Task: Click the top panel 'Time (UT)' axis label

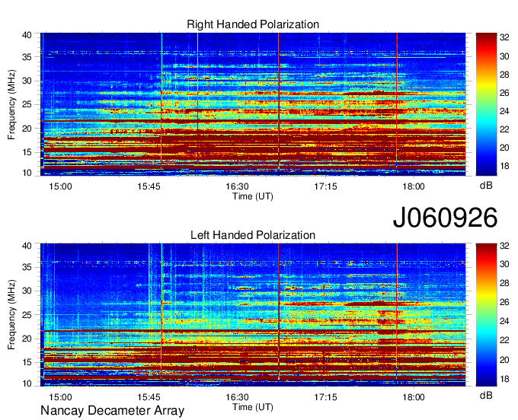Action: (x=253, y=196)
